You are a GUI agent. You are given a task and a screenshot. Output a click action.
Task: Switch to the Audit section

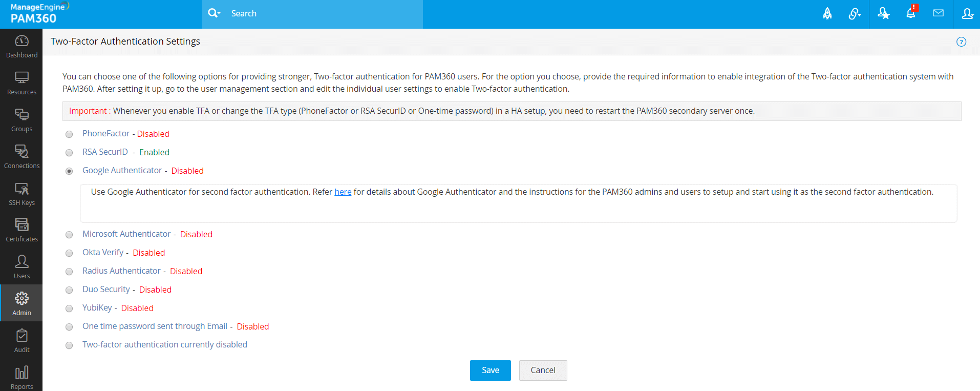click(x=22, y=341)
